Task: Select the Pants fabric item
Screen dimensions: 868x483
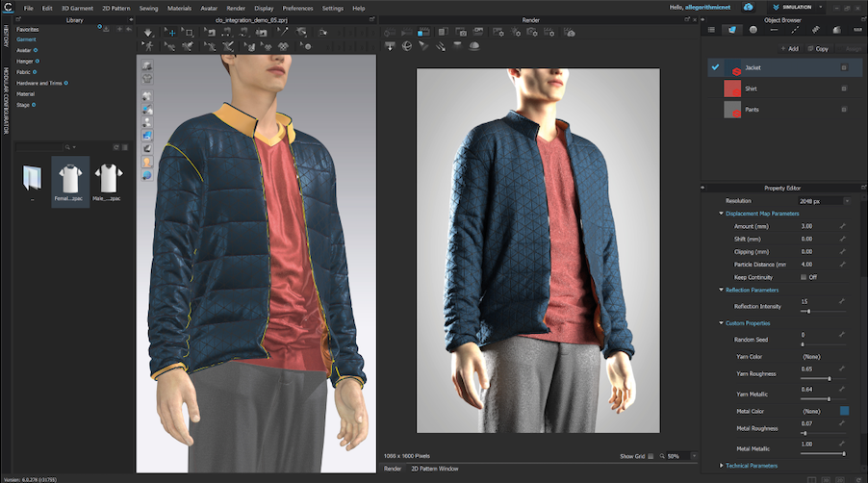Action: pyautogui.click(x=751, y=110)
